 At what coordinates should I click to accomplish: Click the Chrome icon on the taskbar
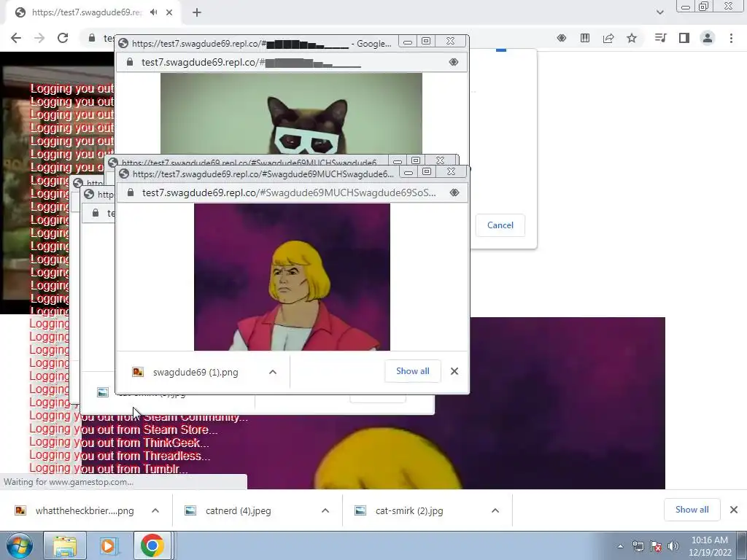[x=152, y=545]
